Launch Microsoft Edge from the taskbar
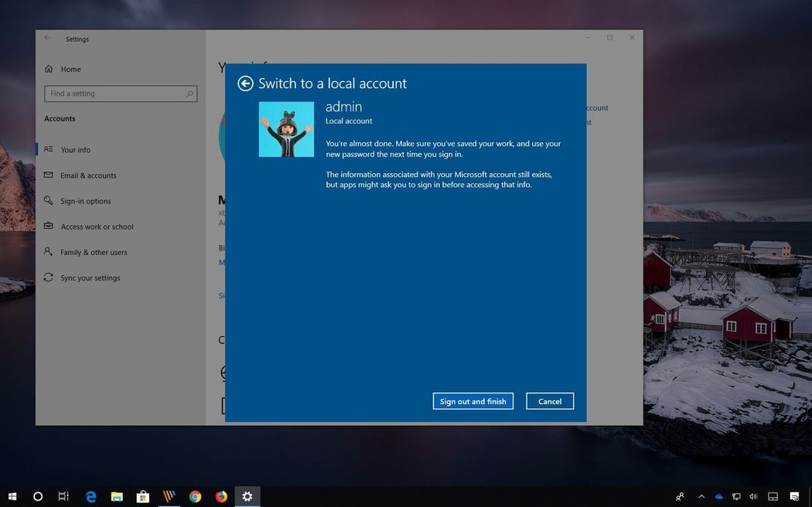The height and width of the screenshot is (507, 812). (x=90, y=496)
